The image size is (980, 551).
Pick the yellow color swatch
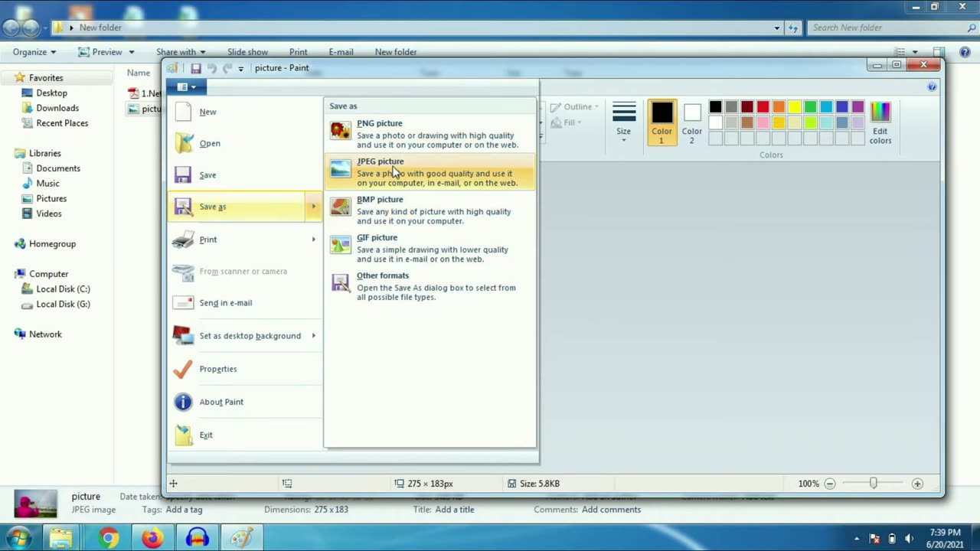795,107
